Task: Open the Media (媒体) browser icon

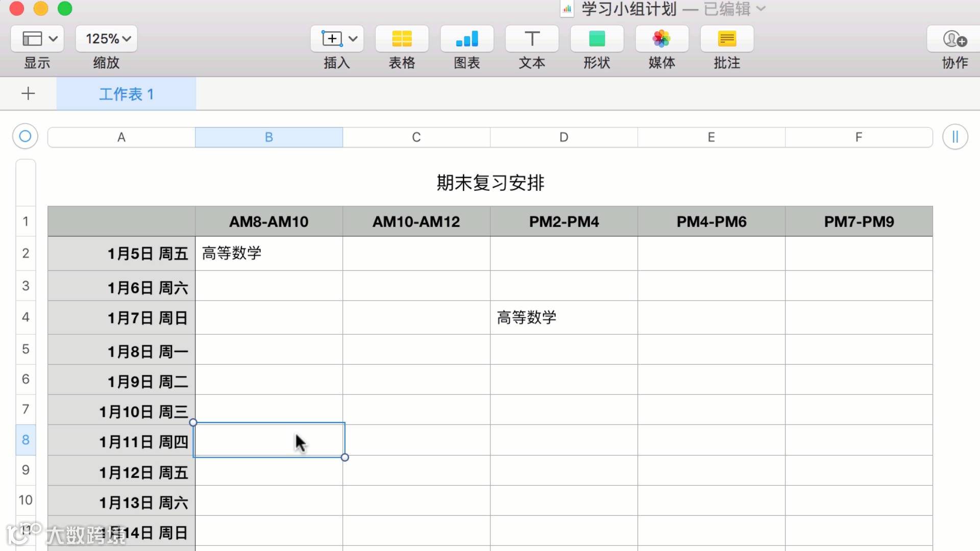Action: point(661,39)
